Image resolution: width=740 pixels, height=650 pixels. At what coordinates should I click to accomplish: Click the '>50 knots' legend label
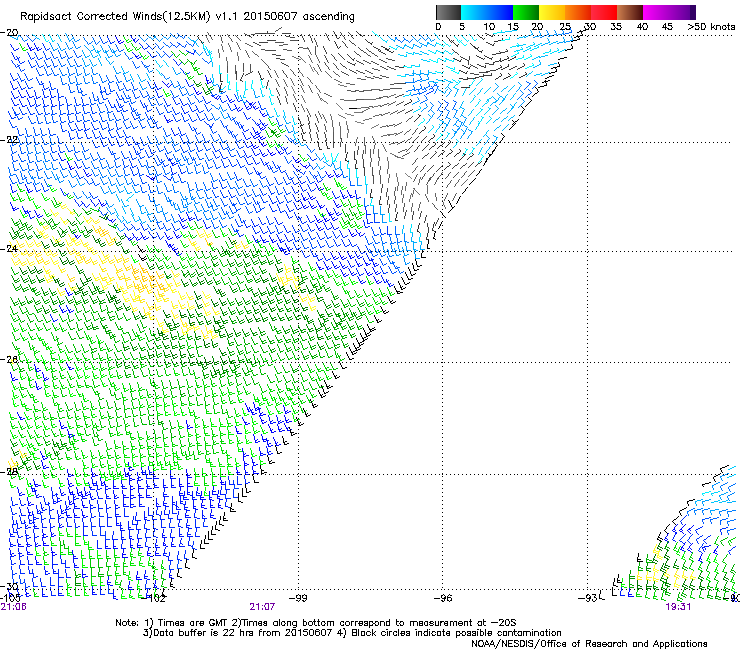[x=711, y=27]
